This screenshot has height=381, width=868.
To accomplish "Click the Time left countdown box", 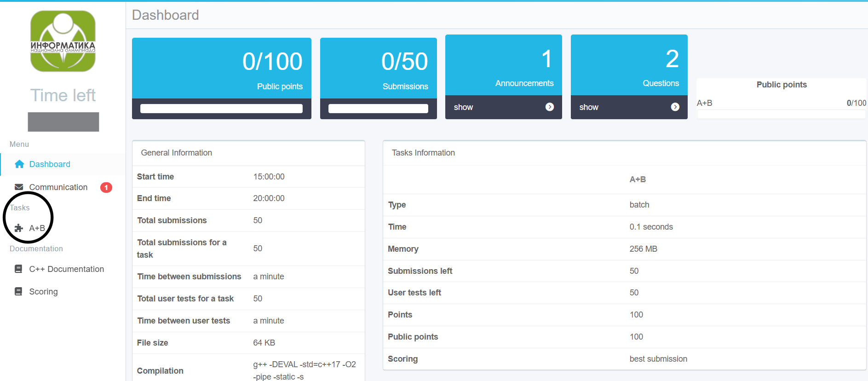I will point(63,122).
